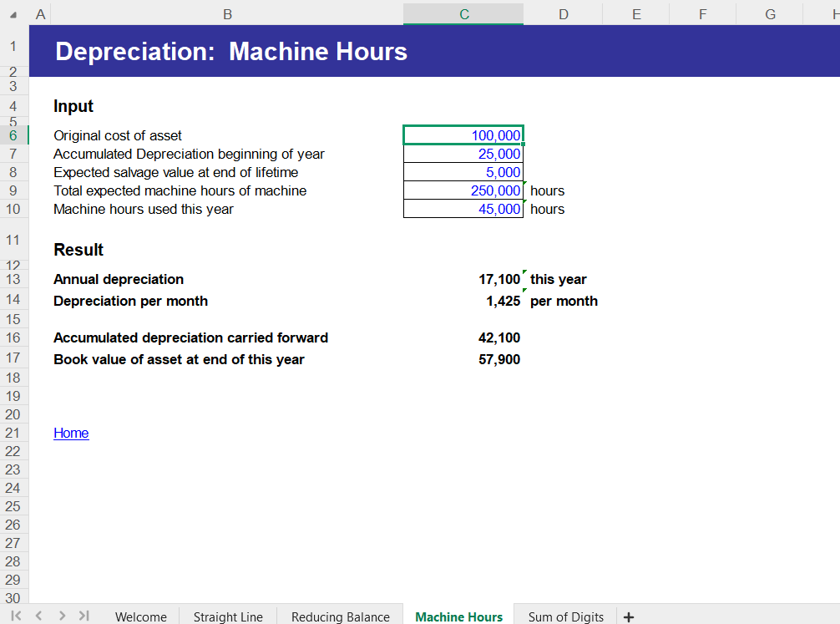Image resolution: width=840 pixels, height=624 pixels.
Task: Jump to last sheet navigation icon
Action: tap(83, 615)
